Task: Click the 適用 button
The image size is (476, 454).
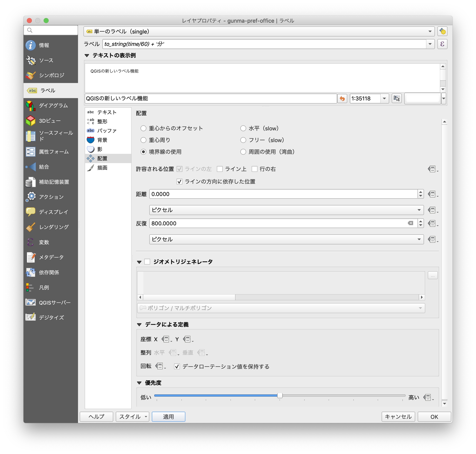Action: pyautogui.click(x=168, y=416)
